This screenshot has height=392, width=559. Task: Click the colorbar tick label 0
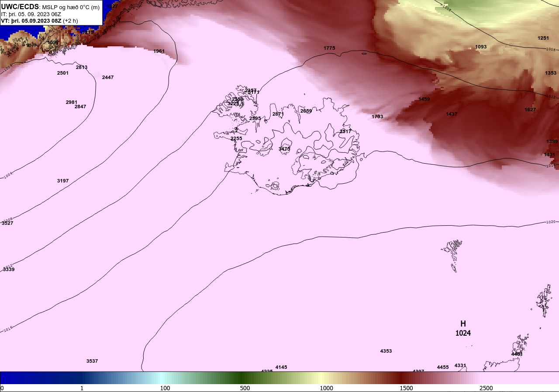coord(2,388)
